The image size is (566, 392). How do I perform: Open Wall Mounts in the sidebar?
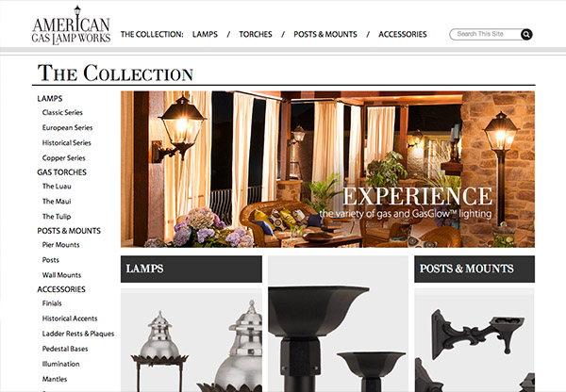coord(61,275)
